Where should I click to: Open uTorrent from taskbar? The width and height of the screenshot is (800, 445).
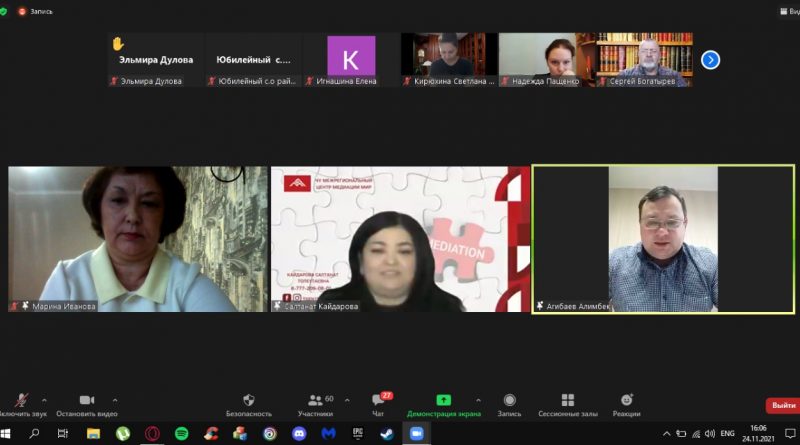tap(122, 434)
